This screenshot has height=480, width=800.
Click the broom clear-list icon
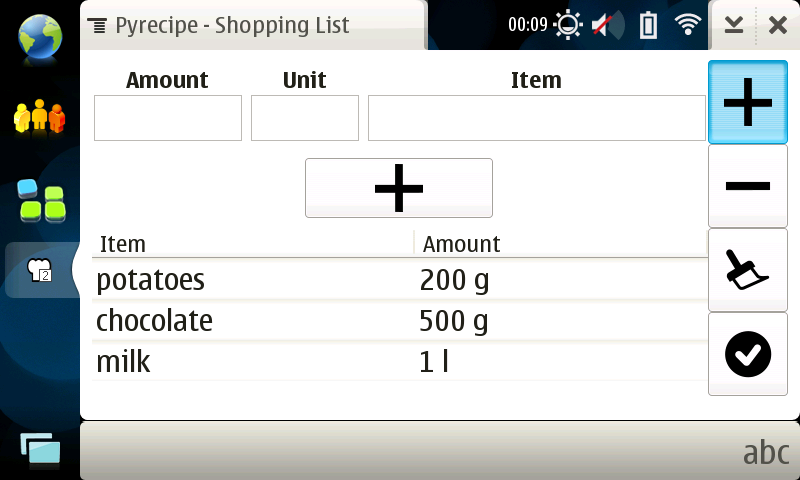(x=747, y=270)
